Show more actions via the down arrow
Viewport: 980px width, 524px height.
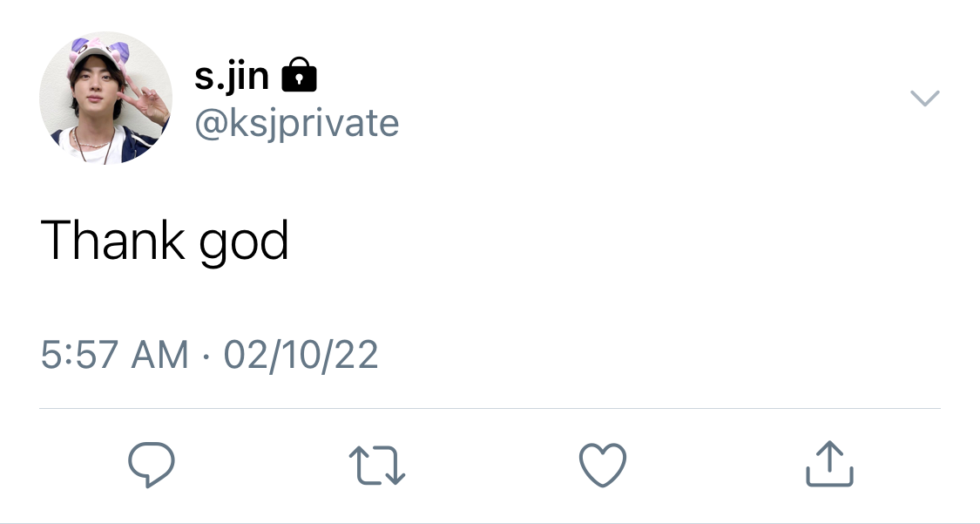[925, 99]
